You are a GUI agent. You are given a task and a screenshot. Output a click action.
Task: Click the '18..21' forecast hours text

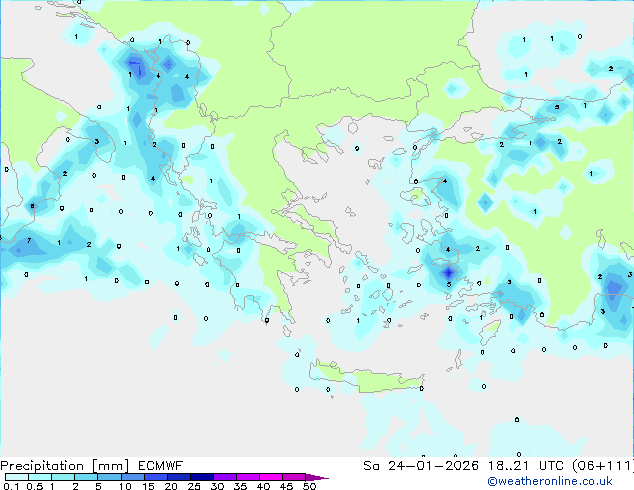508,466
